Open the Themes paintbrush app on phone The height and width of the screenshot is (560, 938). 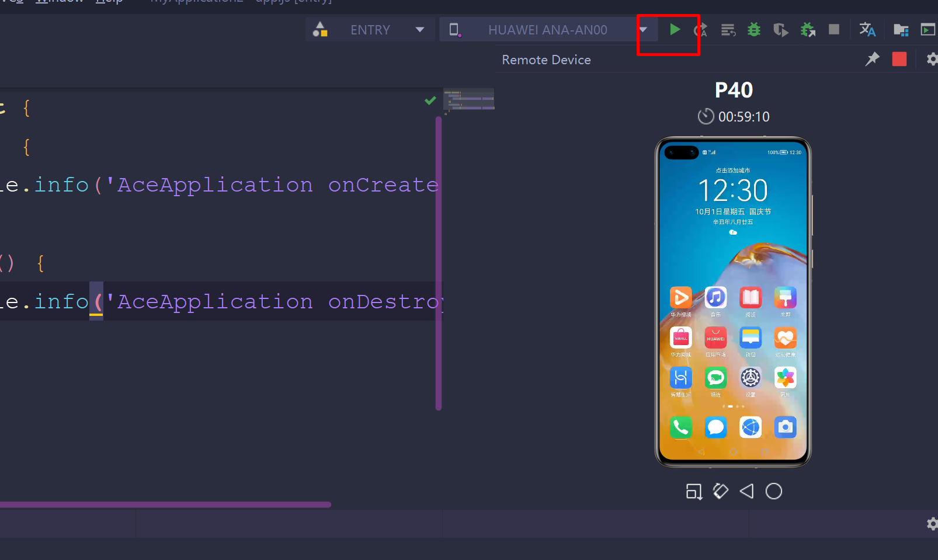786,298
